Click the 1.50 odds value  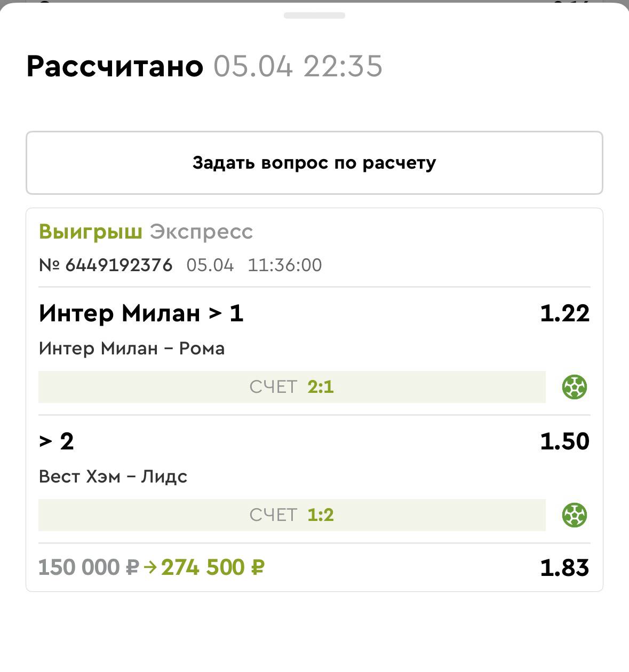point(564,441)
